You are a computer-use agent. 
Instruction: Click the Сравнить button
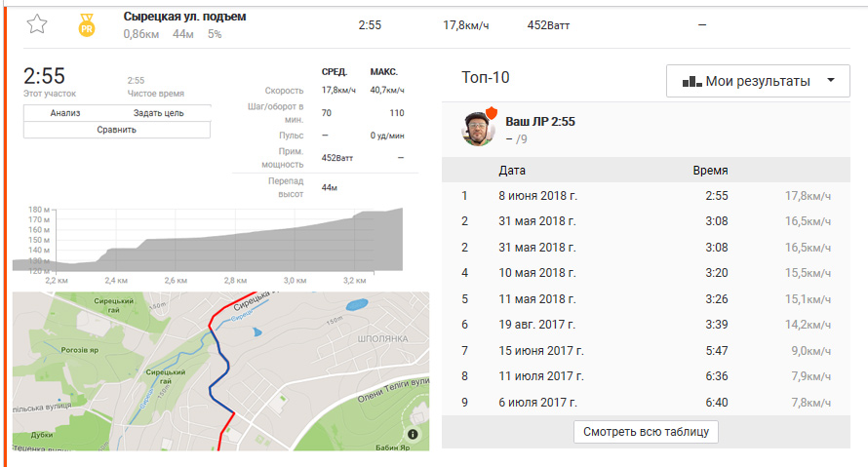click(x=116, y=129)
